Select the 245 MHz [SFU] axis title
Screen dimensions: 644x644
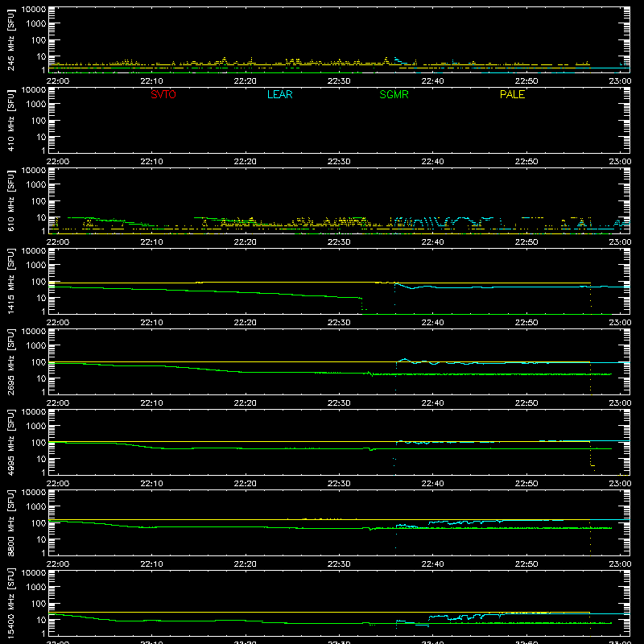coord(11,39)
